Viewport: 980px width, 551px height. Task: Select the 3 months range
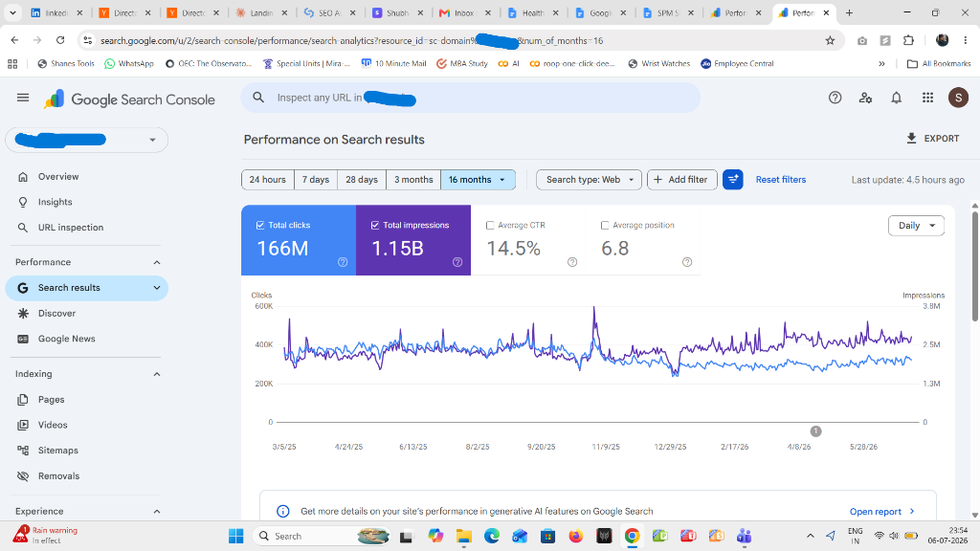tap(413, 179)
